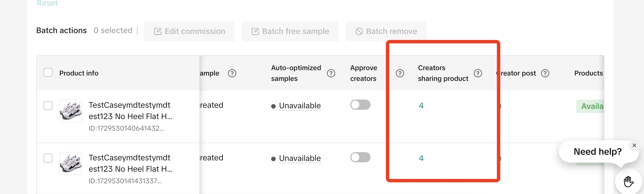644x194 pixels.
Task: Click help icon next to sample column header
Action: [x=232, y=73]
